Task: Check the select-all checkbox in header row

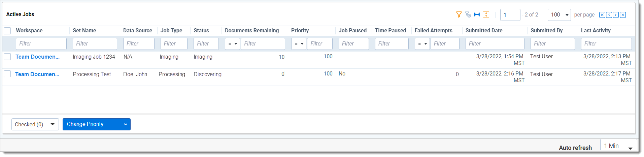Action: click(7, 31)
